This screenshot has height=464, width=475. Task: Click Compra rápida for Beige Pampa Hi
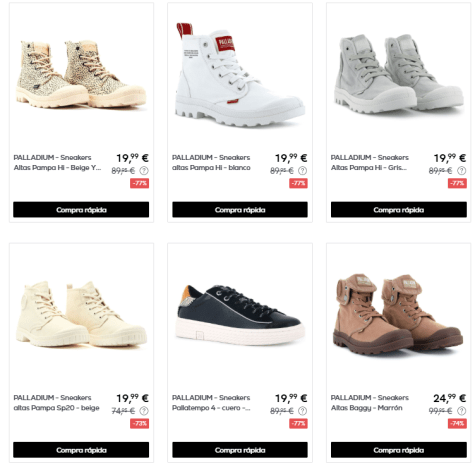pyautogui.click(x=81, y=210)
